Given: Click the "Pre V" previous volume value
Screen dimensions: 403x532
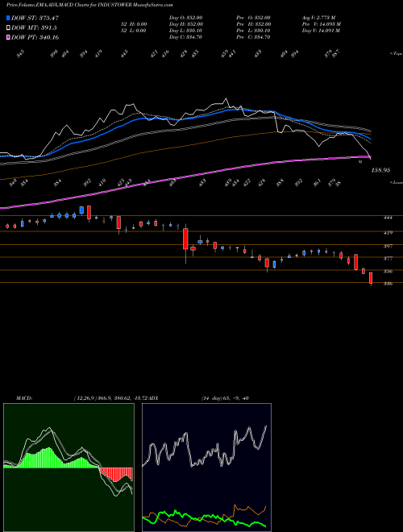Looking at the screenshot, I should [x=322, y=24].
